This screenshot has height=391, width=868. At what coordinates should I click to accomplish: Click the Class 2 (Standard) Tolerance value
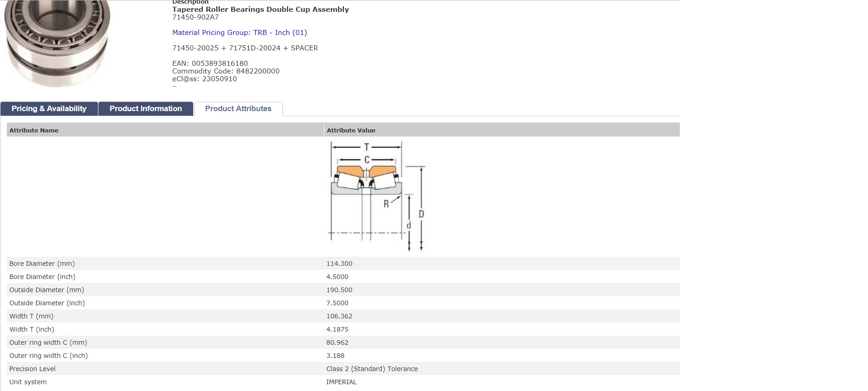click(x=372, y=369)
